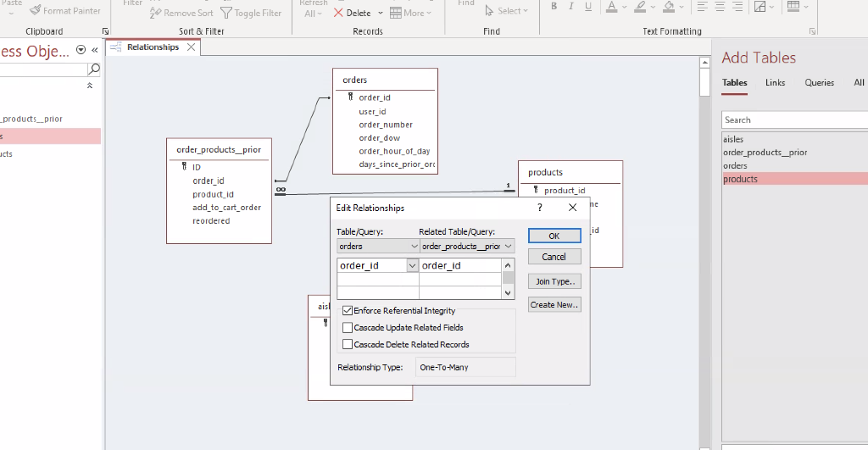Click product_id in order_products__prior table
868x450 pixels.
pyautogui.click(x=213, y=194)
